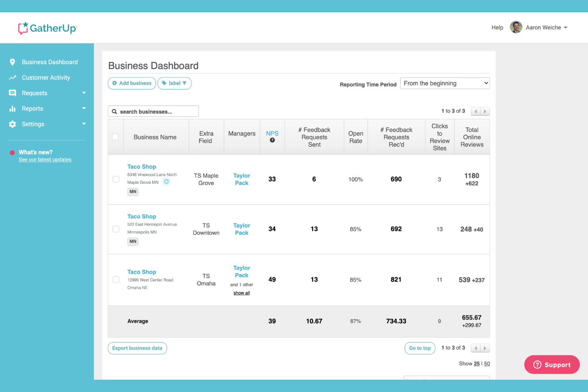Click Export business data button
Image resolution: width=588 pixels, height=392 pixels.
(x=137, y=348)
